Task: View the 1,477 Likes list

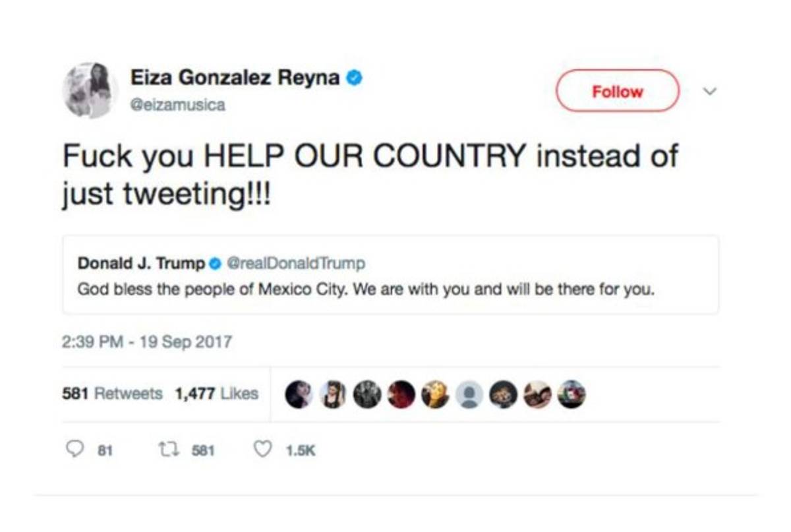Action: [216, 394]
